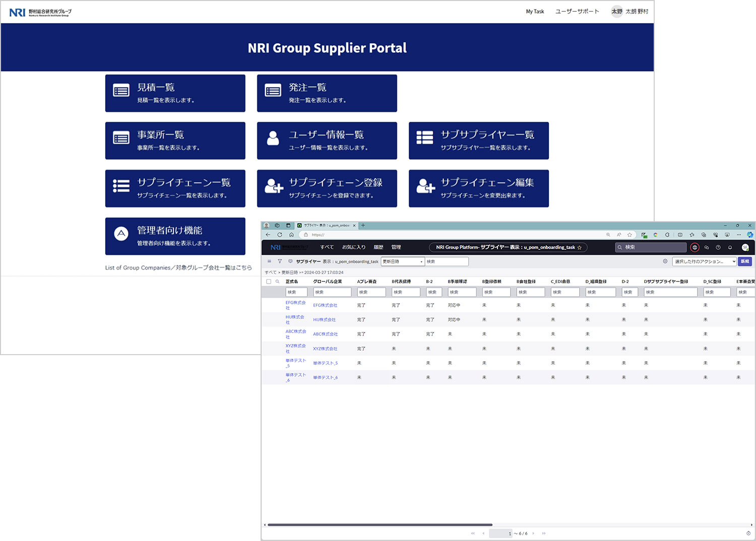Click the help question mark icon
The image size is (756, 541).
718,247
